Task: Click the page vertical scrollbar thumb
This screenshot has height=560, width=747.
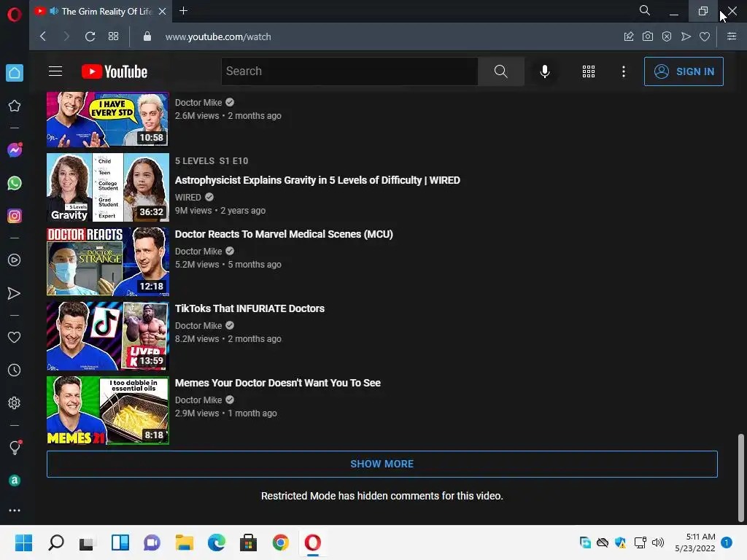Action: (x=741, y=478)
